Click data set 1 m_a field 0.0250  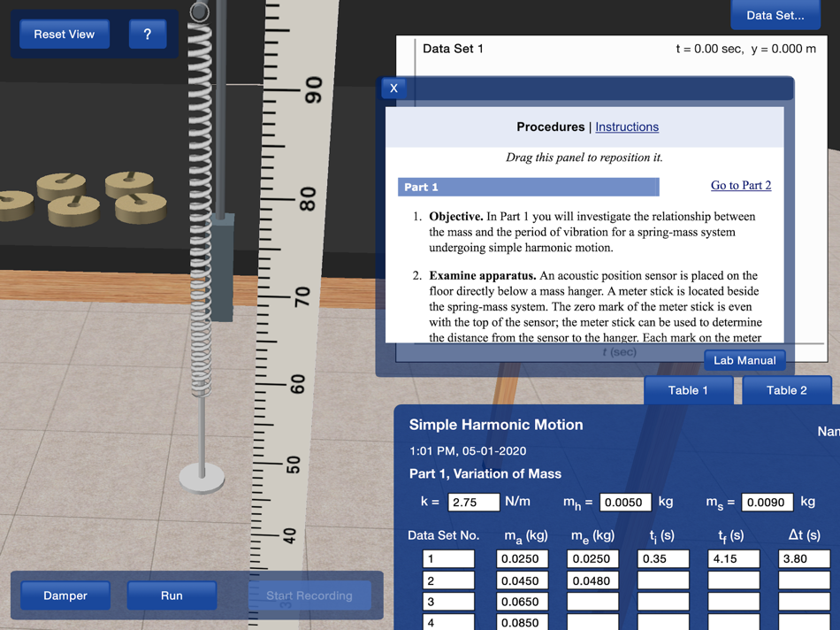(523, 558)
